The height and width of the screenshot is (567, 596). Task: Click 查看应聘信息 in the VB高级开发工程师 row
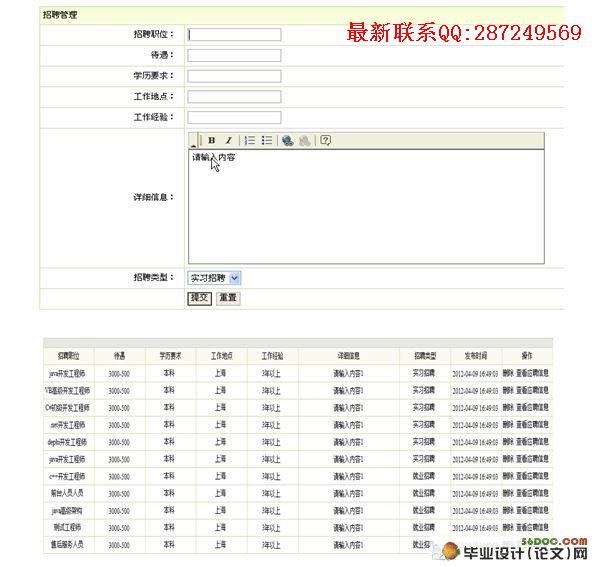coord(532,390)
